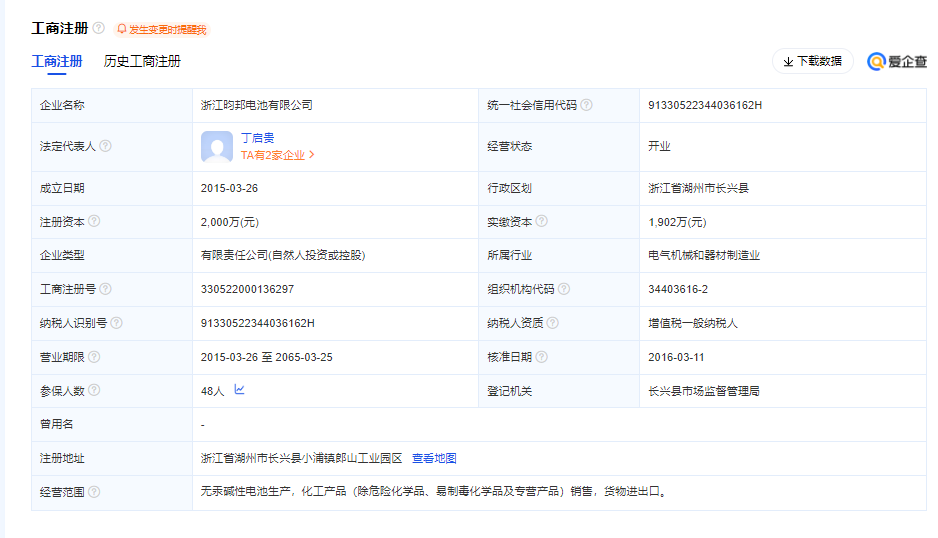
Task: Select registered capital 2,000万(元)
Action: [x=230, y=223]
